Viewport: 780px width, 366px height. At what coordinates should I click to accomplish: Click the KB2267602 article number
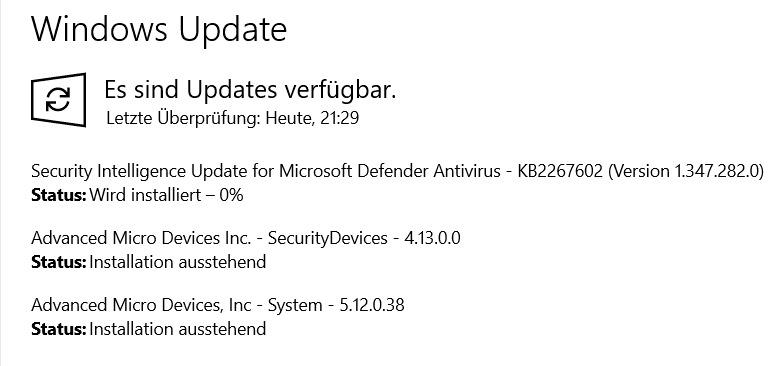tap(560, 171)
